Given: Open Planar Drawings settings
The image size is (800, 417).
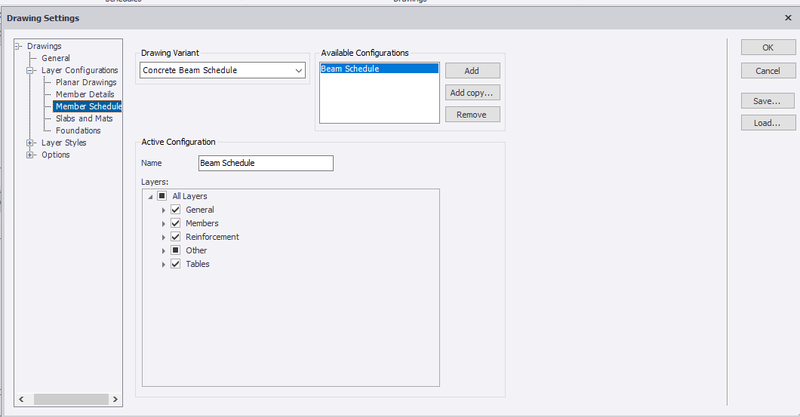Looking at the screenshot, I should point(86,82).
